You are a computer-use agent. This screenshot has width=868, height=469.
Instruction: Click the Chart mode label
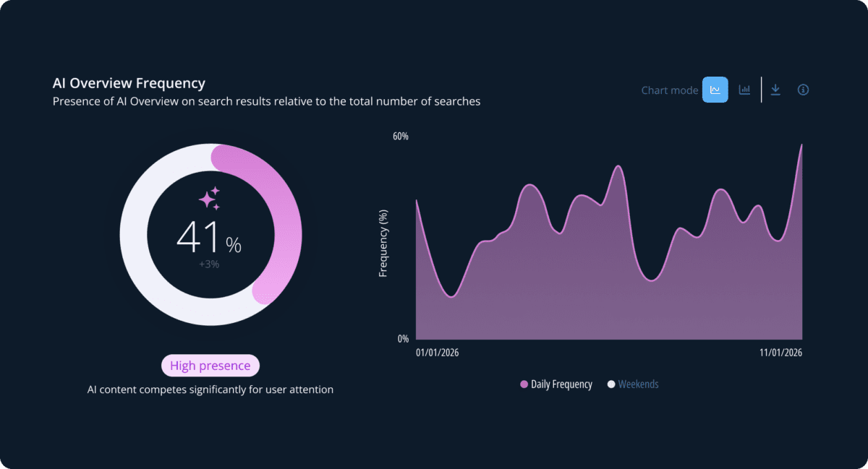coord(670,90)
